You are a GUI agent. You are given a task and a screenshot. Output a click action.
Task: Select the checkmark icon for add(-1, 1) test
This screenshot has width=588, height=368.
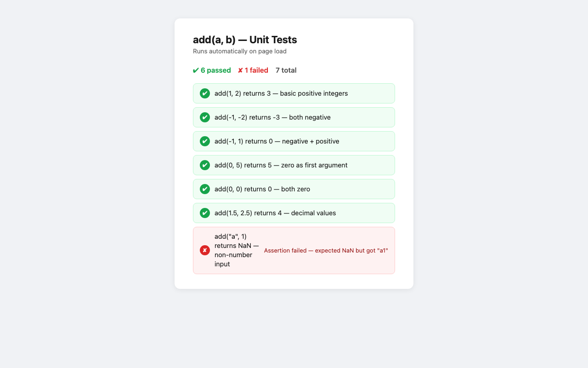tap(205, 141)
